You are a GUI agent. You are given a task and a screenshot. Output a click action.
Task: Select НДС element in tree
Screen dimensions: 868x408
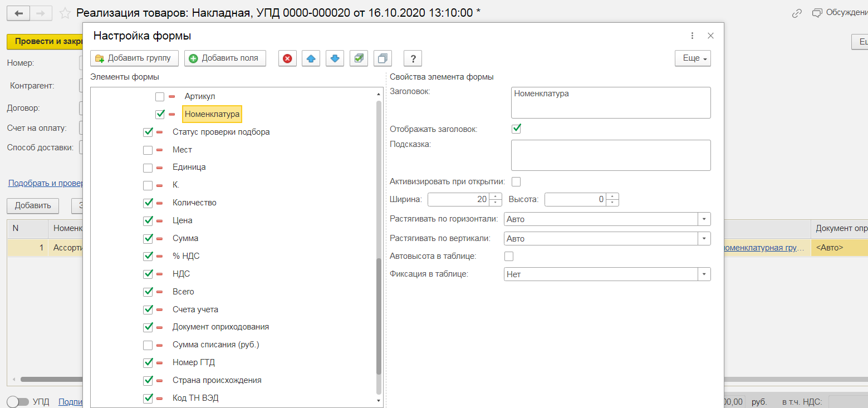click(x=182, y=274)
